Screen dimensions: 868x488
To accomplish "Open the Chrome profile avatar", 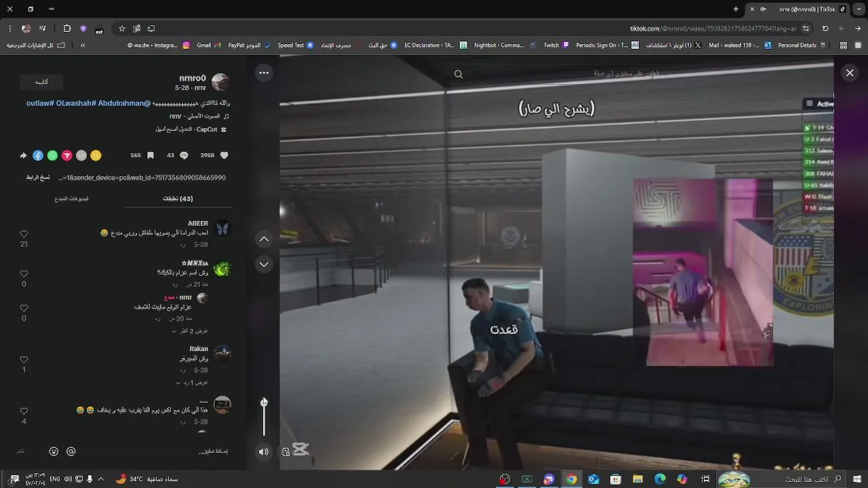I will [26, 28].
